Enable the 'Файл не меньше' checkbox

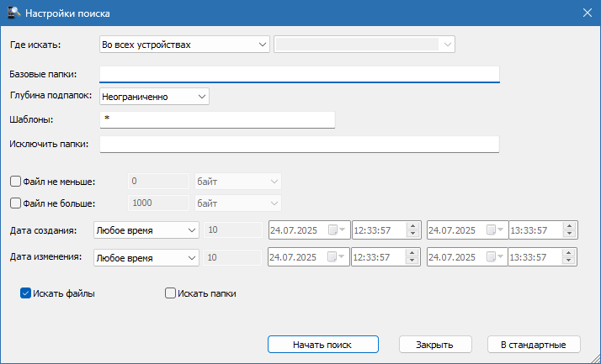tap(15, 182)
